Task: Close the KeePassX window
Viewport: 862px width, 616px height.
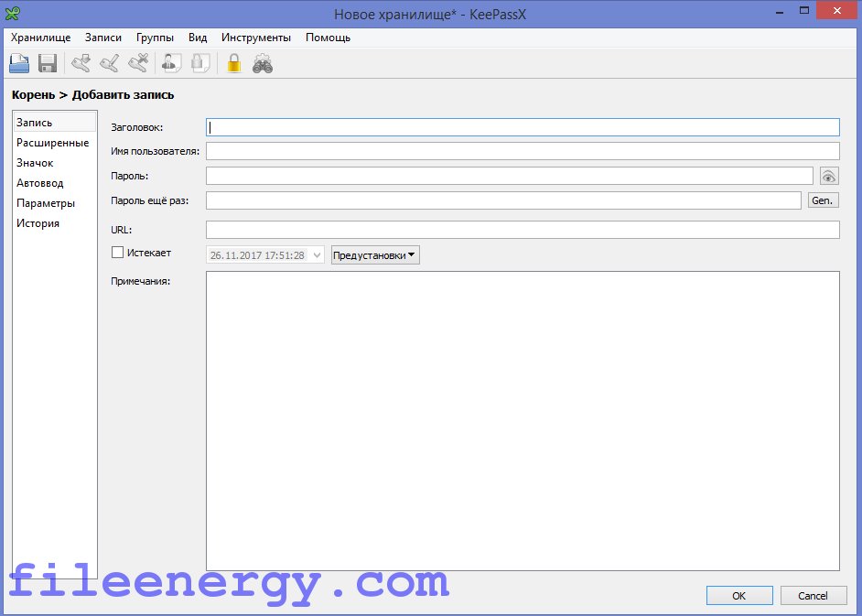Action: point(837,11)
